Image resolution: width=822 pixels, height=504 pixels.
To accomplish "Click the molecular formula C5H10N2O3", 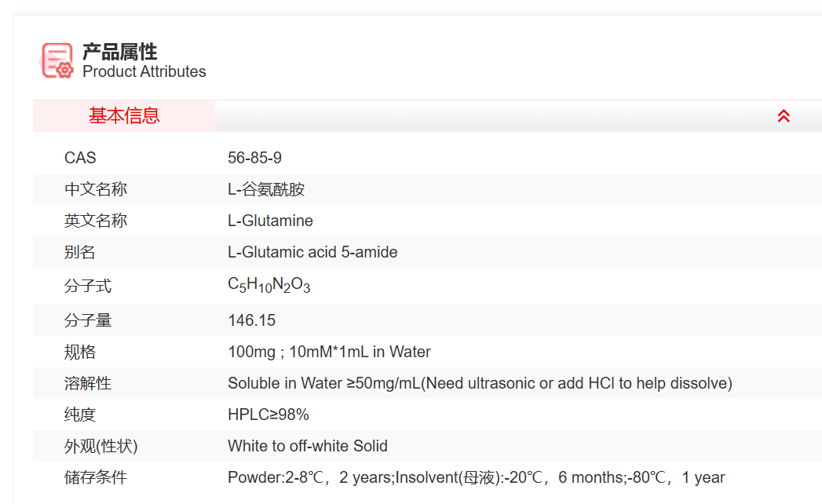I will (269, 286).
